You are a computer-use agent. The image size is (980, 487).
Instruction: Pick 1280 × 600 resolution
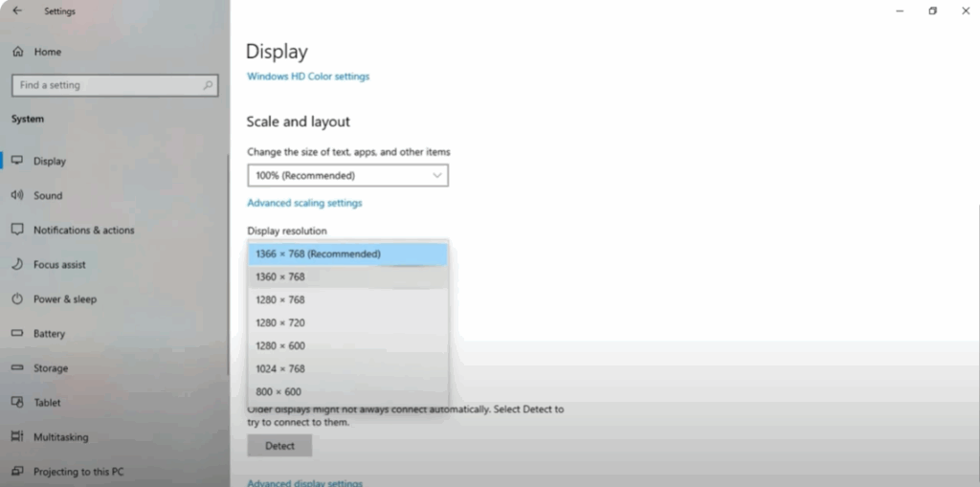tap(347, 345)
